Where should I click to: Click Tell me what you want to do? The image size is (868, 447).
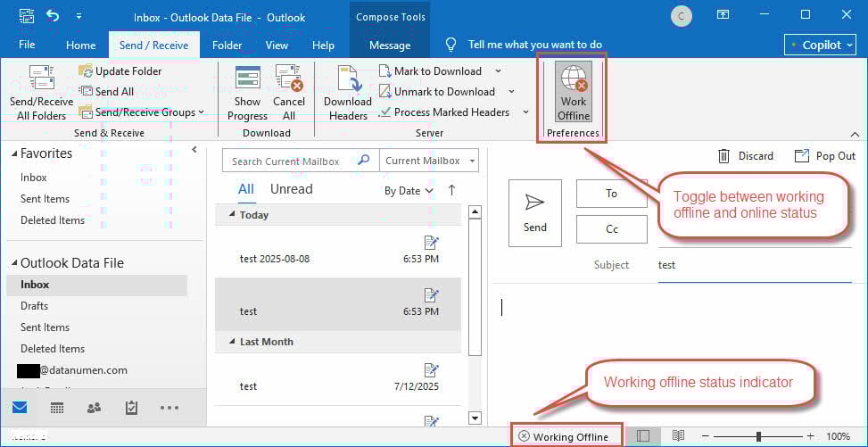click(x=534, y=45)
